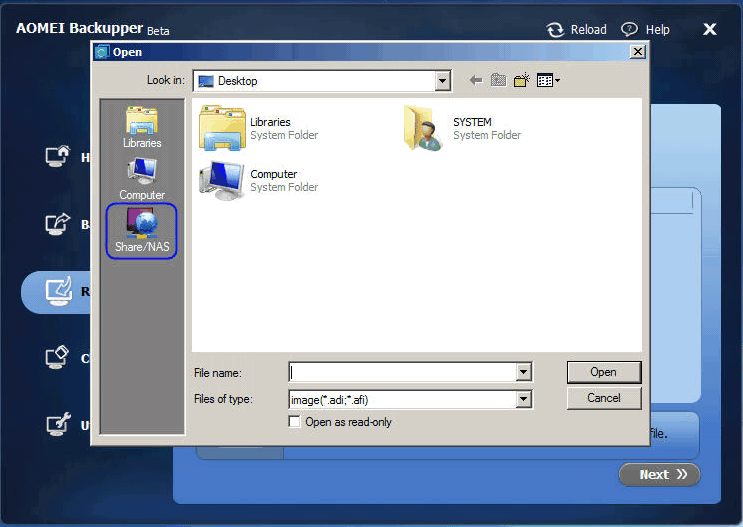Click into the File name input field
This screenshot has height=527, width=743.
pos(403,373)
